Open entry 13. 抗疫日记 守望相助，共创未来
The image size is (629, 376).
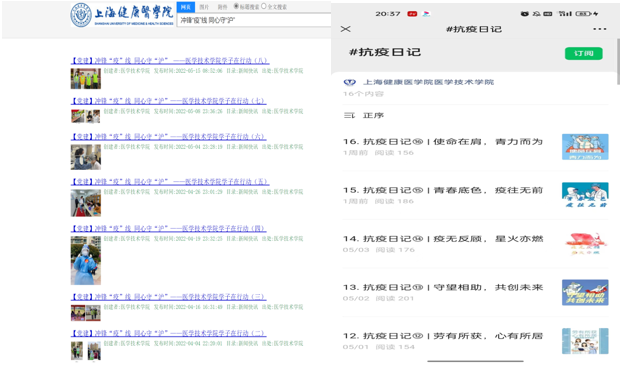coord(443,287)
